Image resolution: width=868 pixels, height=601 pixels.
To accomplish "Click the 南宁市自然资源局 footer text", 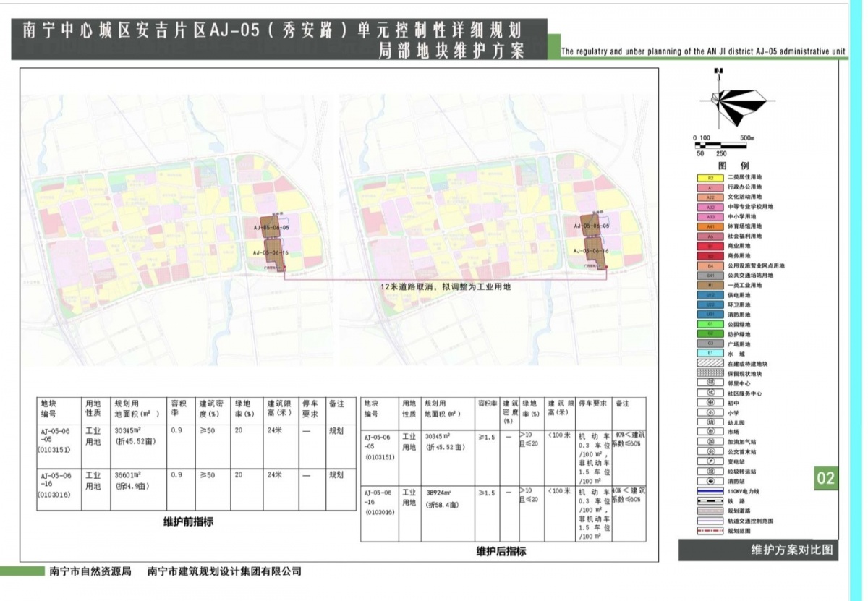I will pyautogui.click(x=90, y=571).
